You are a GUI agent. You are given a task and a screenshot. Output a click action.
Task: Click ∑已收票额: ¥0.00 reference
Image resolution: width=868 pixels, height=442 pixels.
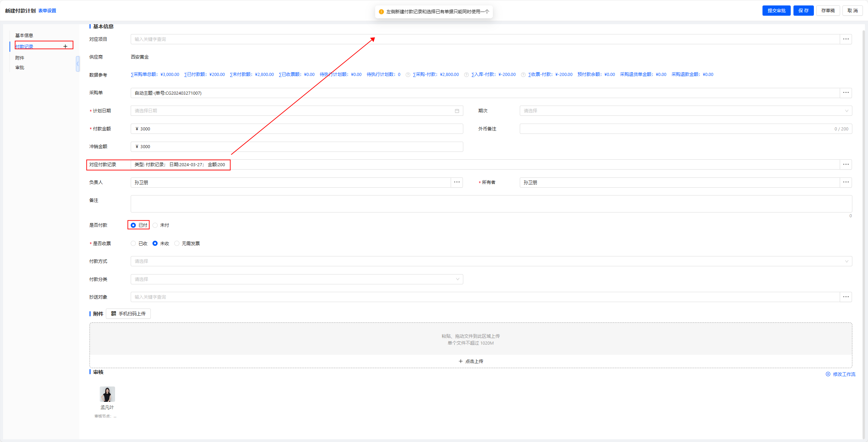pos(297,75)
